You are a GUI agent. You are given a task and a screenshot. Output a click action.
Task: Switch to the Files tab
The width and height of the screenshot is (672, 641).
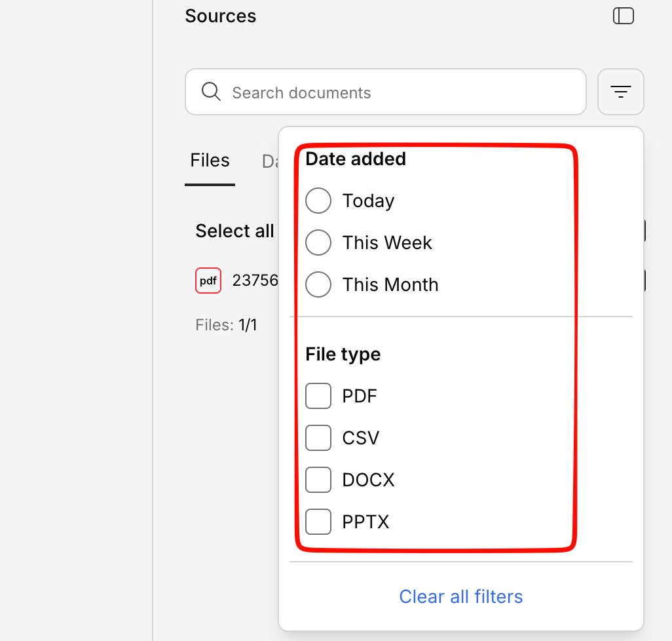tap(210, 161)
